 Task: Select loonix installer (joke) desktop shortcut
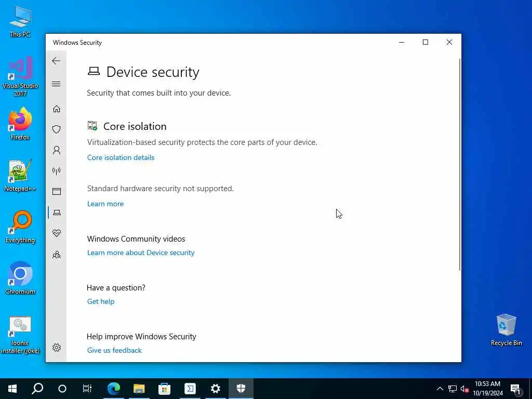pyautogui.click(x=20, y=335)
